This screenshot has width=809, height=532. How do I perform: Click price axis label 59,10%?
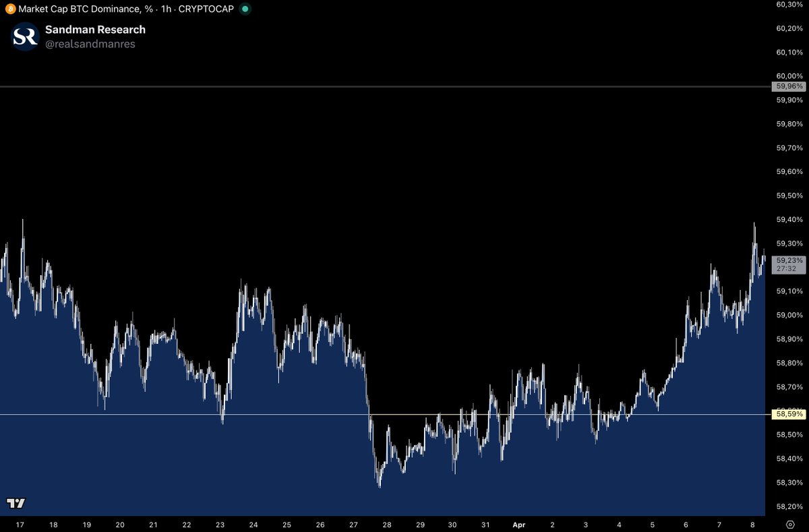coord(789,291)
